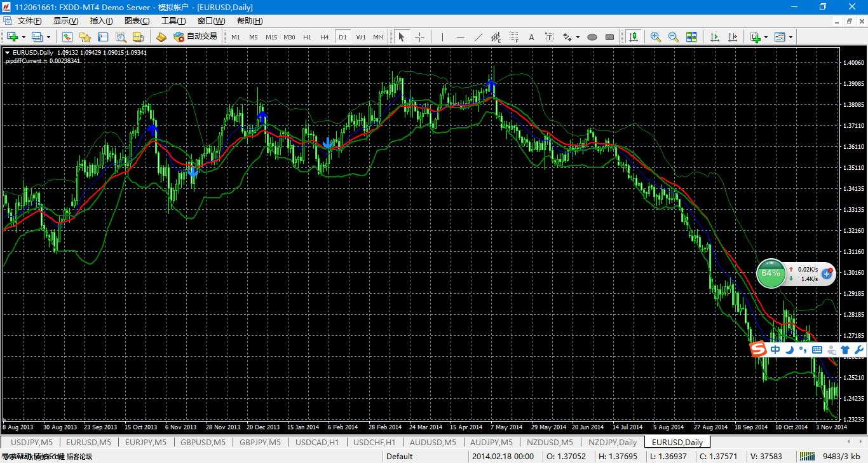
Task: Click the V: 37583 volume readout
Action: point(766,457)
